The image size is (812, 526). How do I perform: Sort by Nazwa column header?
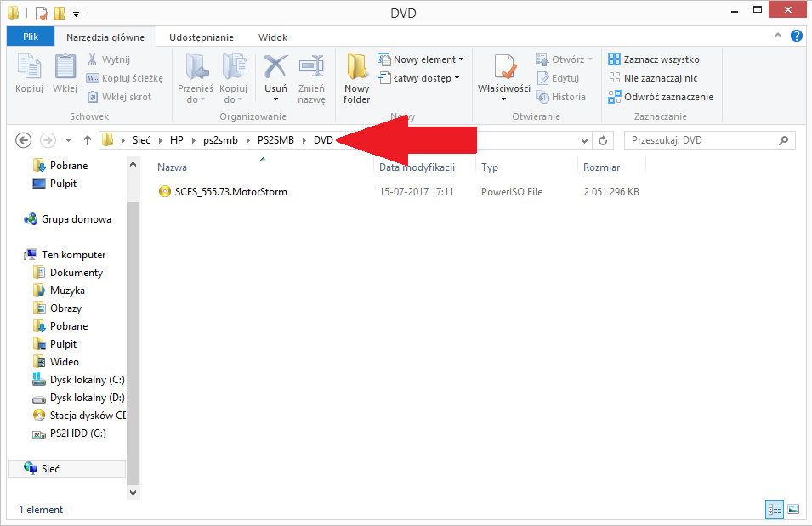coord(173,167)
